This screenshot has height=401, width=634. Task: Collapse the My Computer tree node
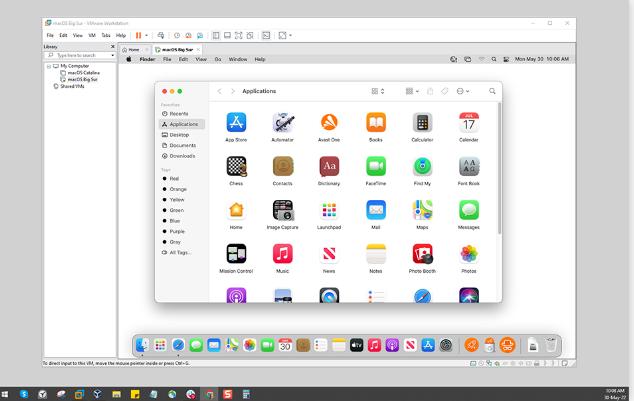coord(49,66)
